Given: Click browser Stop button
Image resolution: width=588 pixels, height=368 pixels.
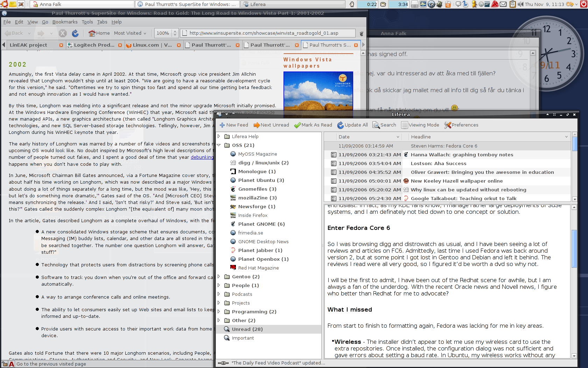Looking at the screenshot, I should coord(63,33).
